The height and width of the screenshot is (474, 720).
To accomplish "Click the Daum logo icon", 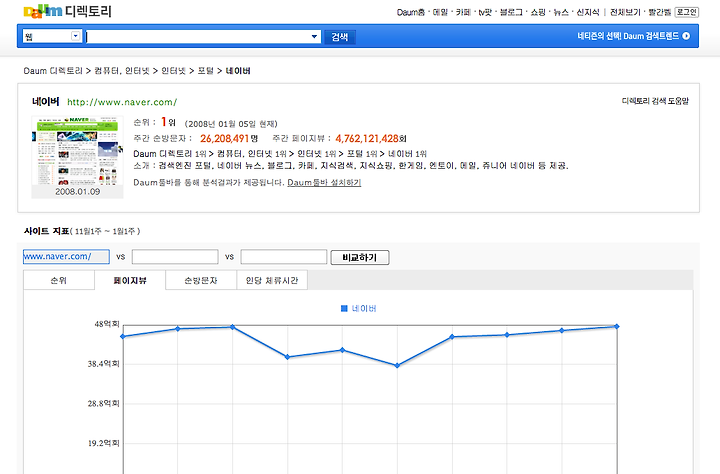I will (x=42, y=11).
